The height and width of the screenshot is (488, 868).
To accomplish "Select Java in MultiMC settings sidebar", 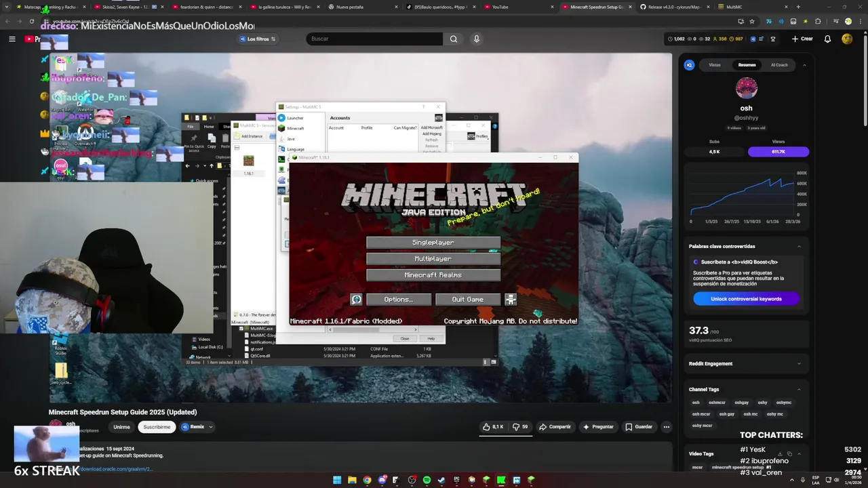I will 290,138.
